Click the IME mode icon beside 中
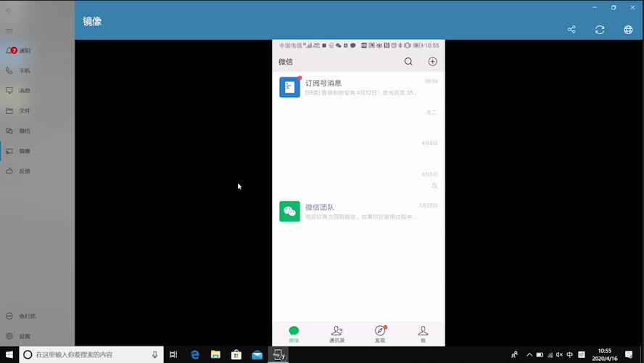Image resolution: width=644 pixels, height=363 pixels. pyautogui.click(x=582, y=354)
